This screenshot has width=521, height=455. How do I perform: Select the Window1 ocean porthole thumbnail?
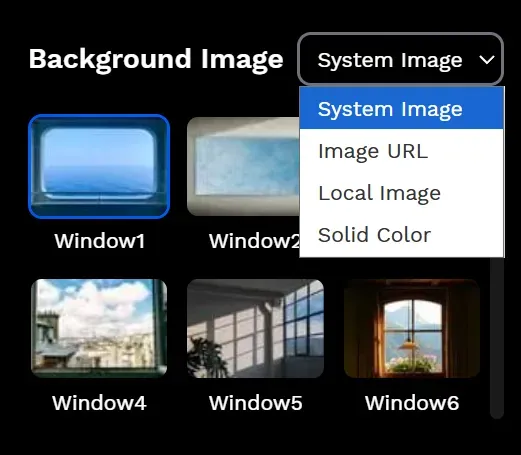point(99,166)
